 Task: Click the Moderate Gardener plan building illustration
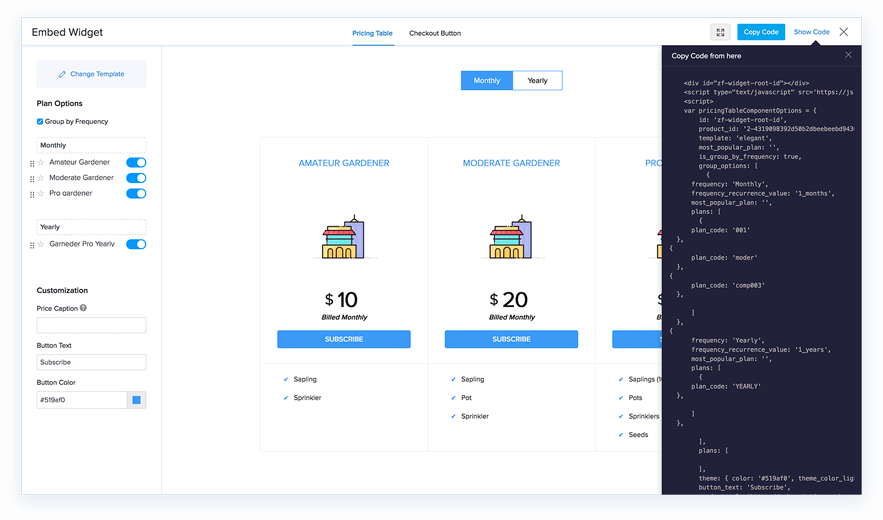point(511,237)
